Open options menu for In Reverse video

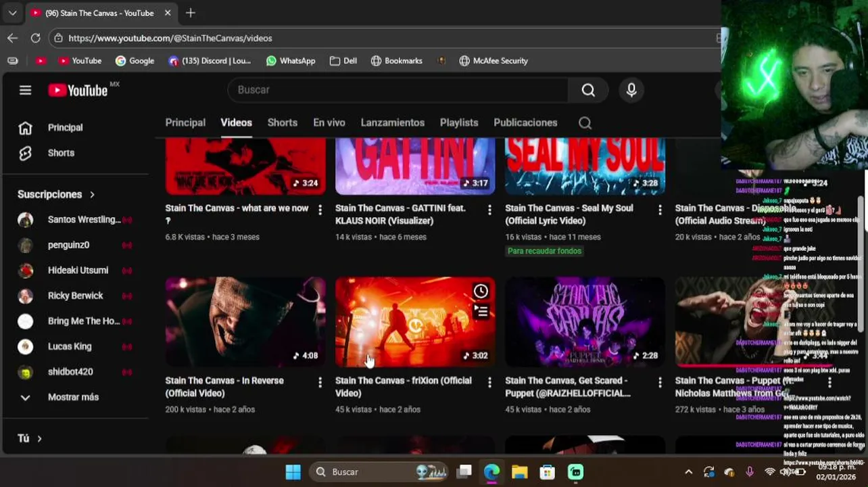[x=320, y=382]
